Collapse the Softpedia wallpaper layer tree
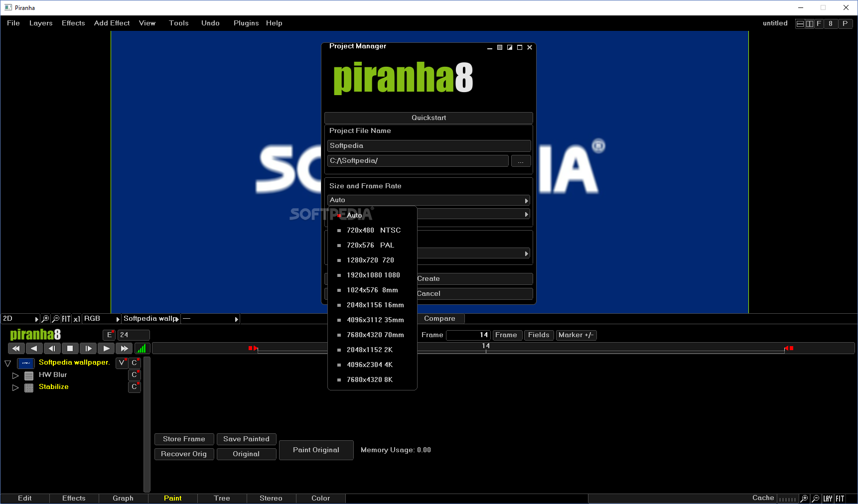Screen dimensions: 858x504 (x=8, y=363)
